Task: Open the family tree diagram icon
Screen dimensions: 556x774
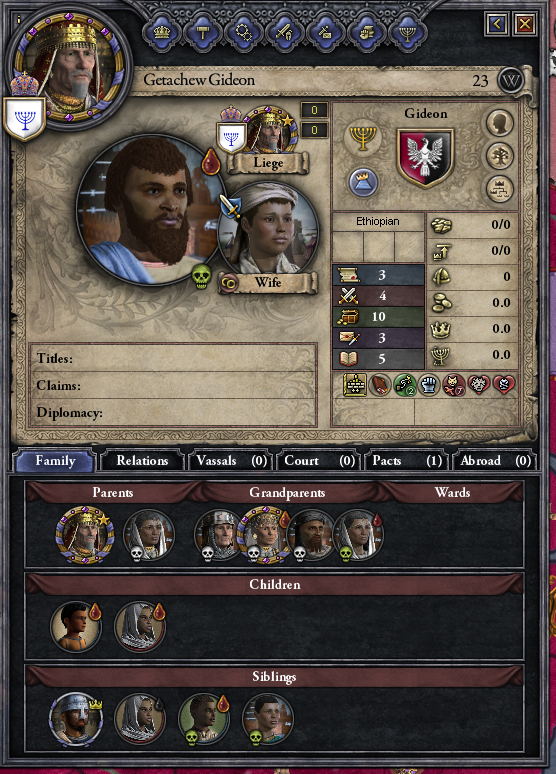Action: click(x=500, y=189)
